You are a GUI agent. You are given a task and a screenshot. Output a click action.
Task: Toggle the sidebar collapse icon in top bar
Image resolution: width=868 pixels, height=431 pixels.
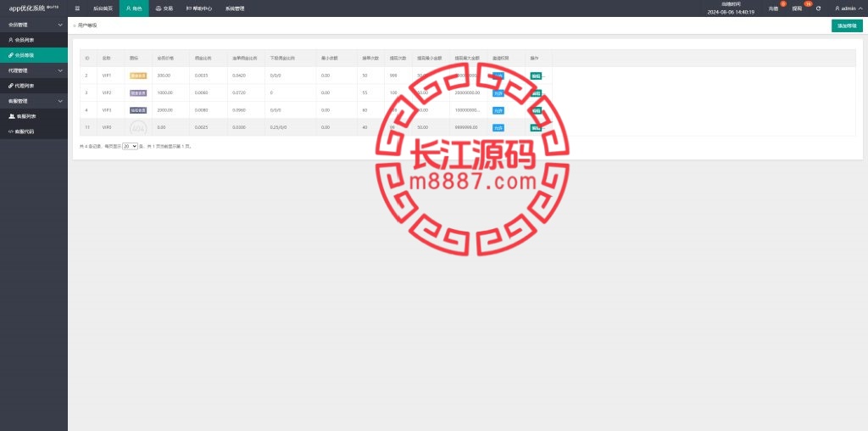pyautogui.click(x=77, y=8)
